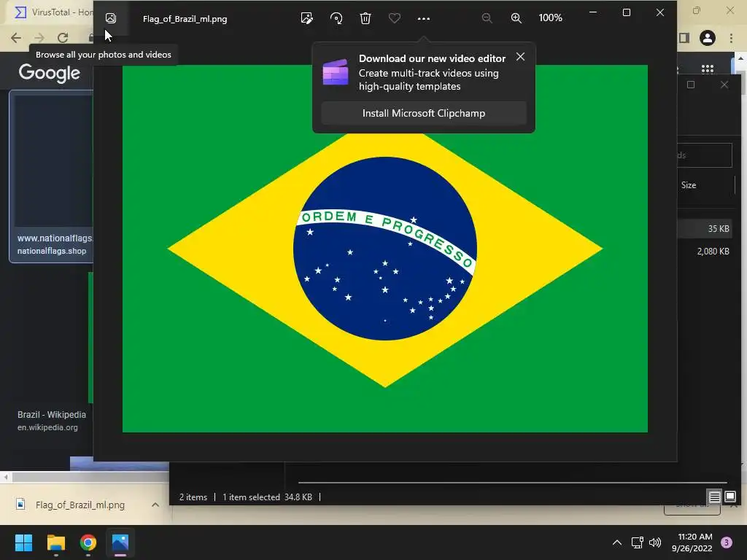Open Chrome from taskbar
This screenshot has height=560, width=747.
(x=88, y=542)
